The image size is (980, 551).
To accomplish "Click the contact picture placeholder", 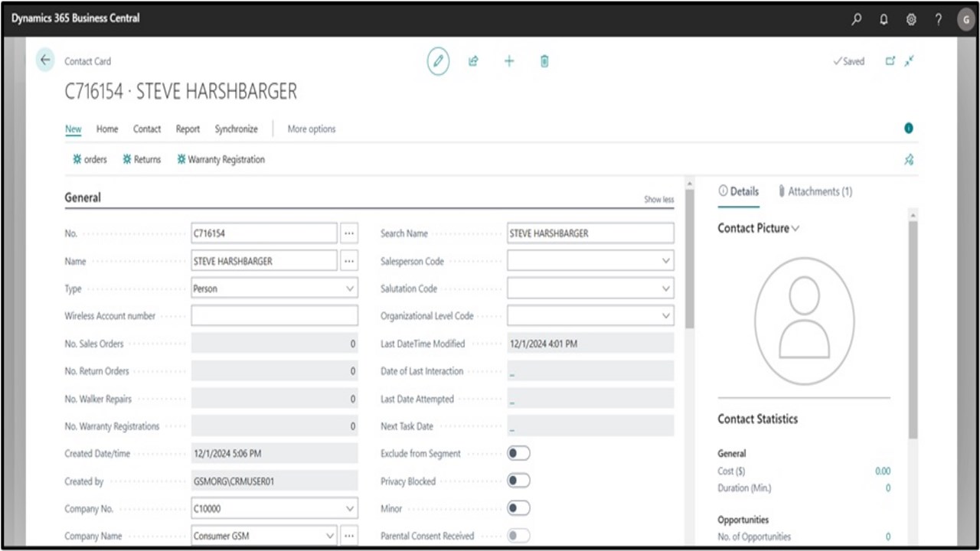I will click(x=804, y=321).
